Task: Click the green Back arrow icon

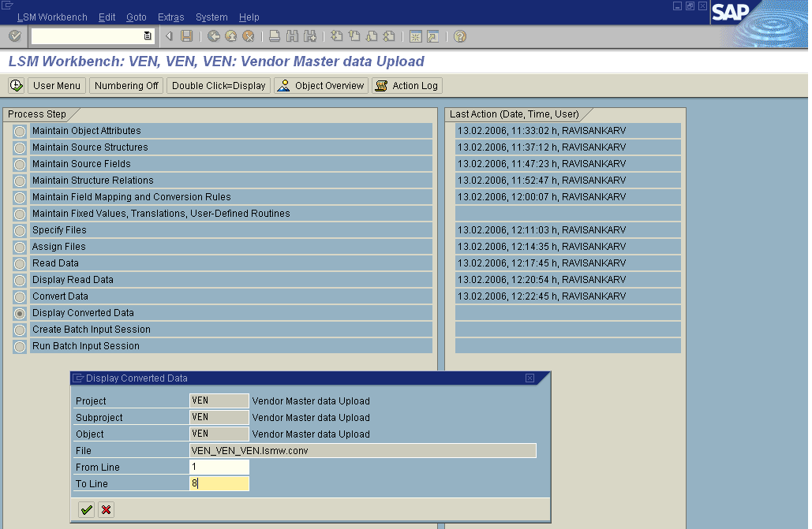Action: [214, 36]
